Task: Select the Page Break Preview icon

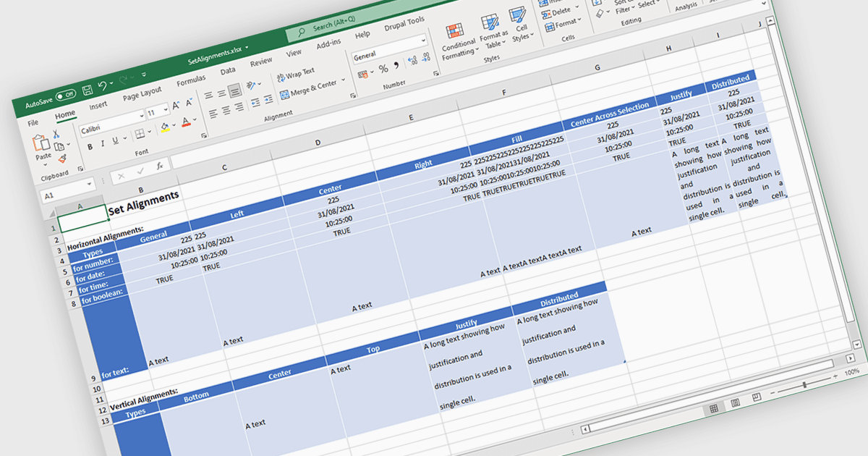Action: click(757, 397)
